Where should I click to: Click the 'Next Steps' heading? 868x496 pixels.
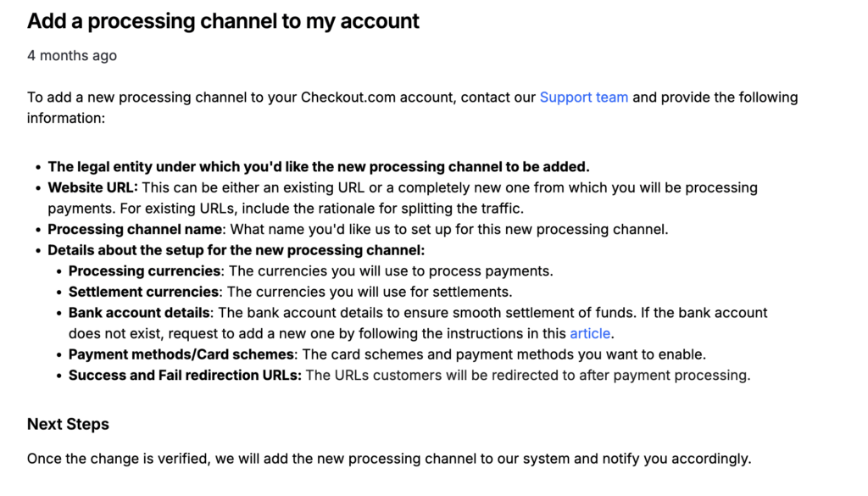click(68, 424)
